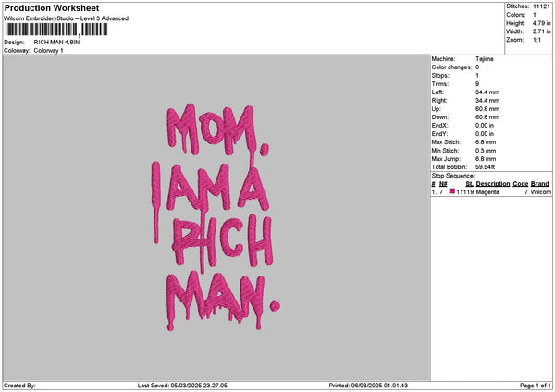
Task: Click the Up value 60.8 mm
Action: click(x=487, y=108)
